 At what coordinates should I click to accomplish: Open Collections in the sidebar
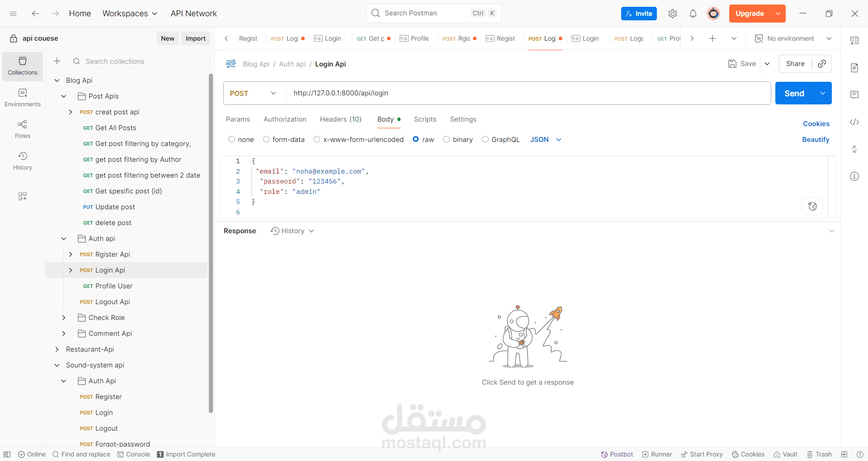(x=23, y=66)
